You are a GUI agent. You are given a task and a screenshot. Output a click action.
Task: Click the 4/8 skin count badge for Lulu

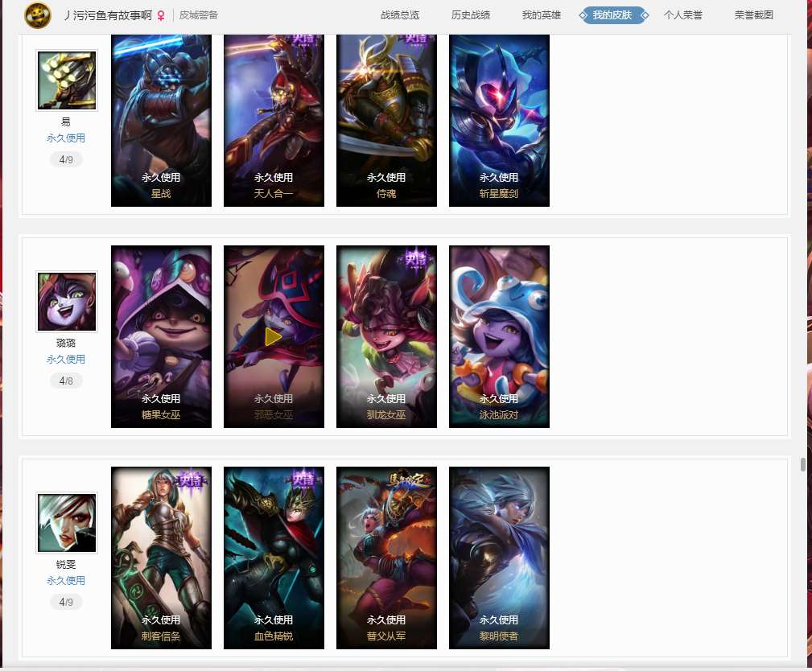point(66,381)
